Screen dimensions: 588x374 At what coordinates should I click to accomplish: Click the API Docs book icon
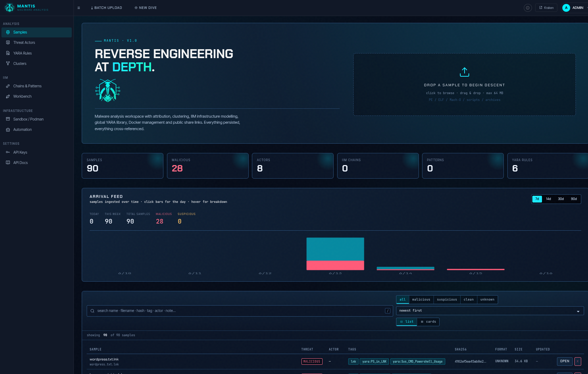tap(8, 163)
